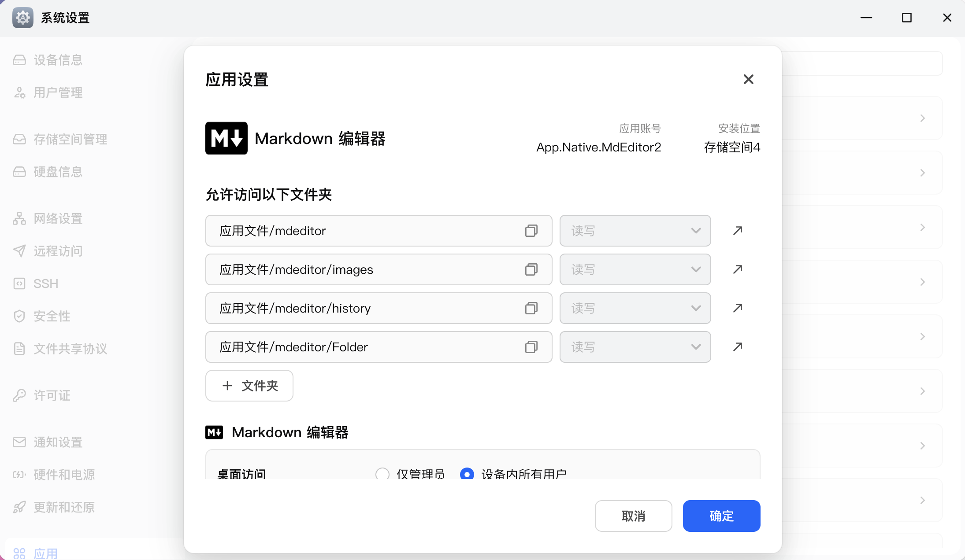
Task: Copy the mdeditor/history folder path
Action: [x=531, y=308]
